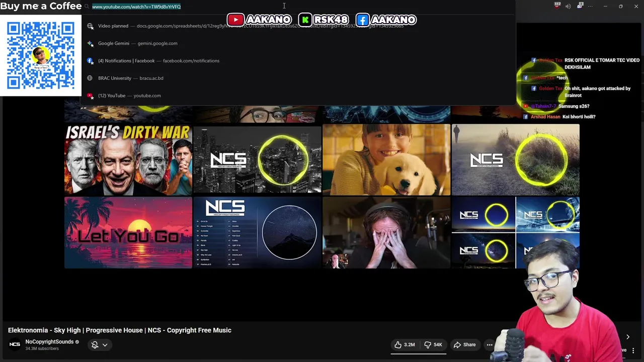Click the 34.3M subscribers text

(42, 348)
